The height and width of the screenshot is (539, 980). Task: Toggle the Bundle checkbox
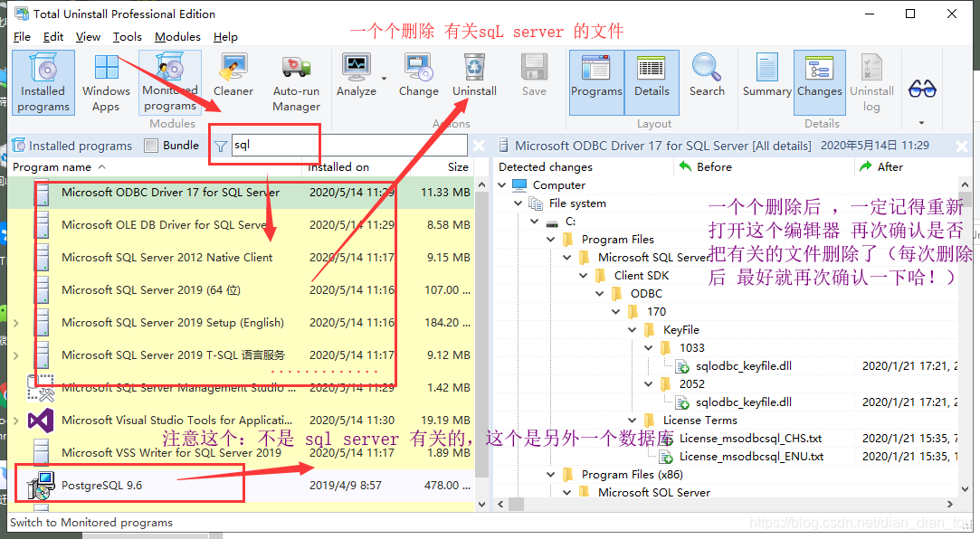click(x=150, y=146)
